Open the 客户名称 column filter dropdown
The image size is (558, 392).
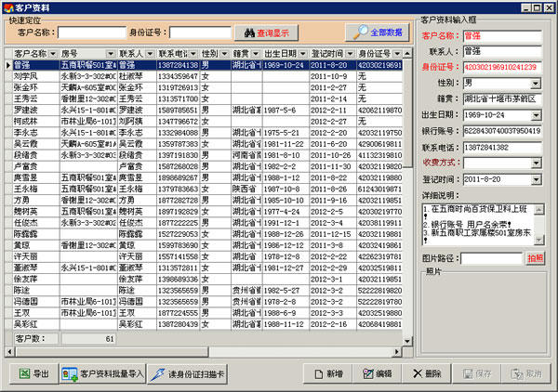click(53, 54)
